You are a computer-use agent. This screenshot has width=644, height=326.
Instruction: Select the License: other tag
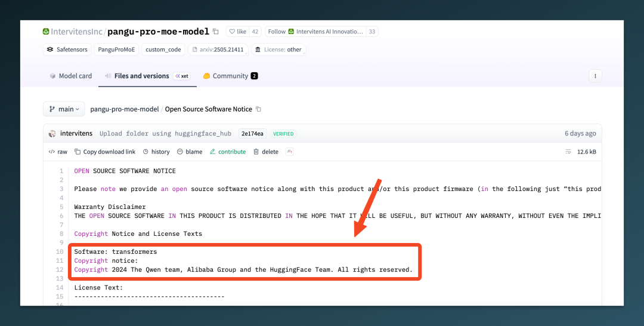tap(278, 50)
